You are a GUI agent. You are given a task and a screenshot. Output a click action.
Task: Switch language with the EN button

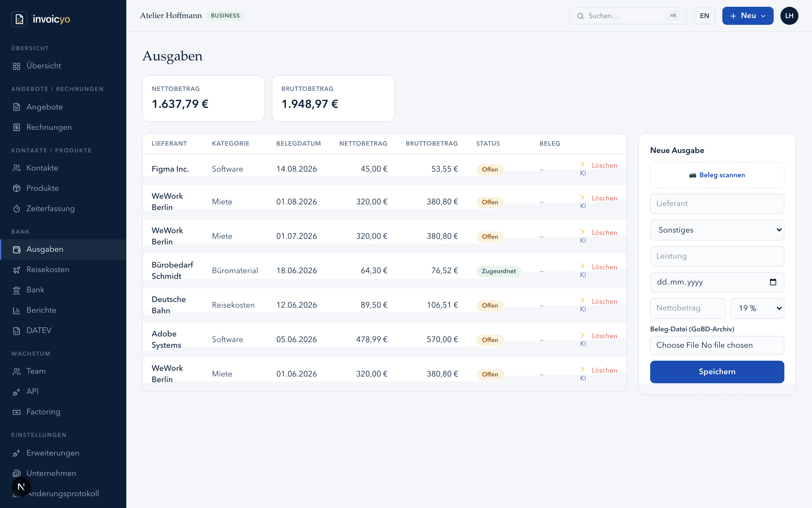click(x=704, y=16)
